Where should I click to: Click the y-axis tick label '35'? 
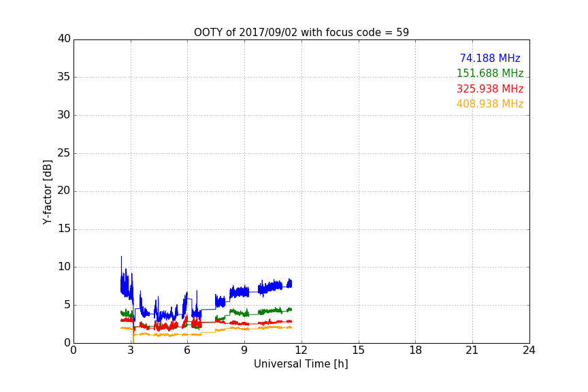pyautogui.click(x=64, y=77)
